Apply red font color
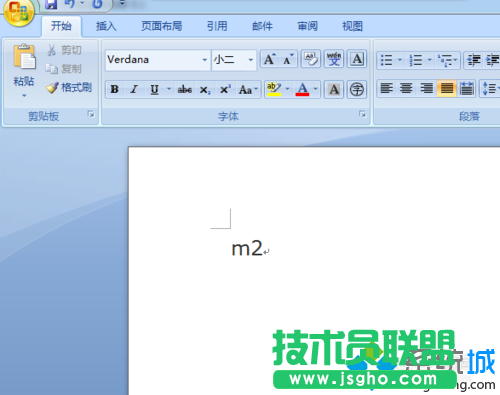The image size is (500, 395). click(302, 89)
